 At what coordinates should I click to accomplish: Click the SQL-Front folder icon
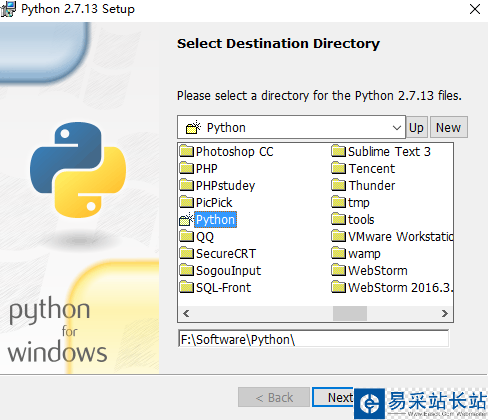click(x=186, y=287)
